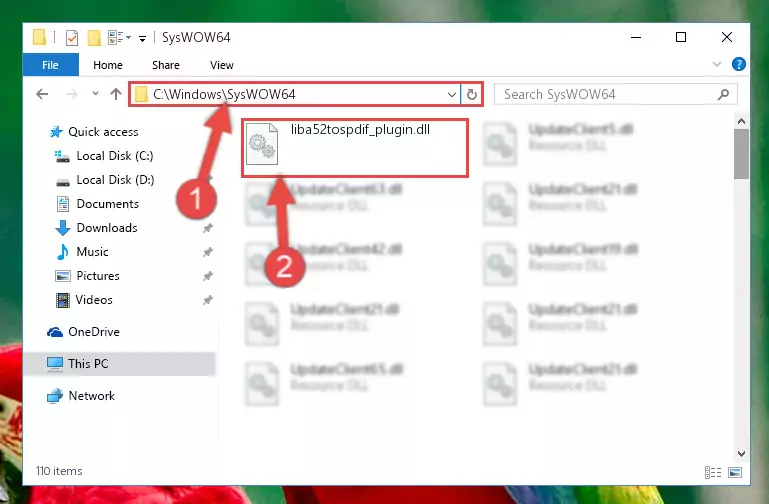Switch to the Share ribbon tab
This screenshot has height=504, width=769.
click(x=166, y=65)
